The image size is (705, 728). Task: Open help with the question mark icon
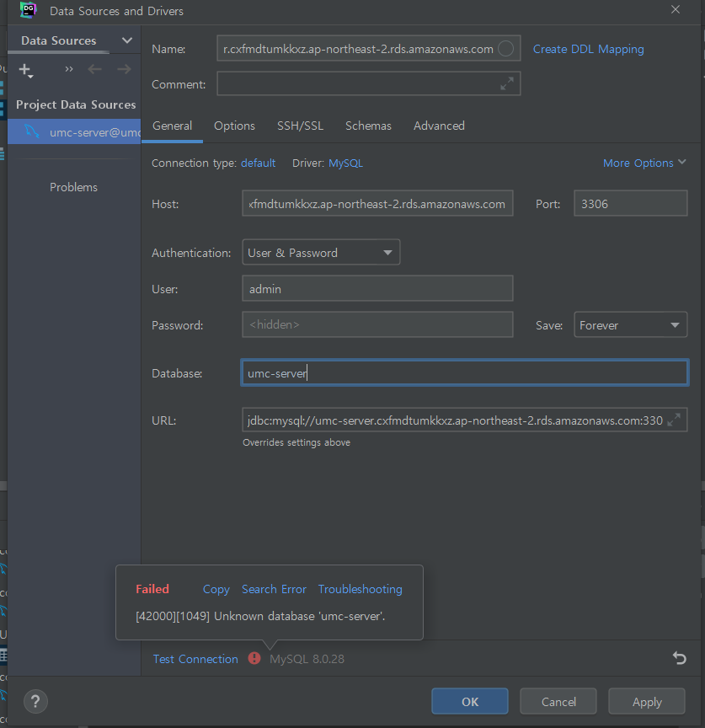pos(35,701)
